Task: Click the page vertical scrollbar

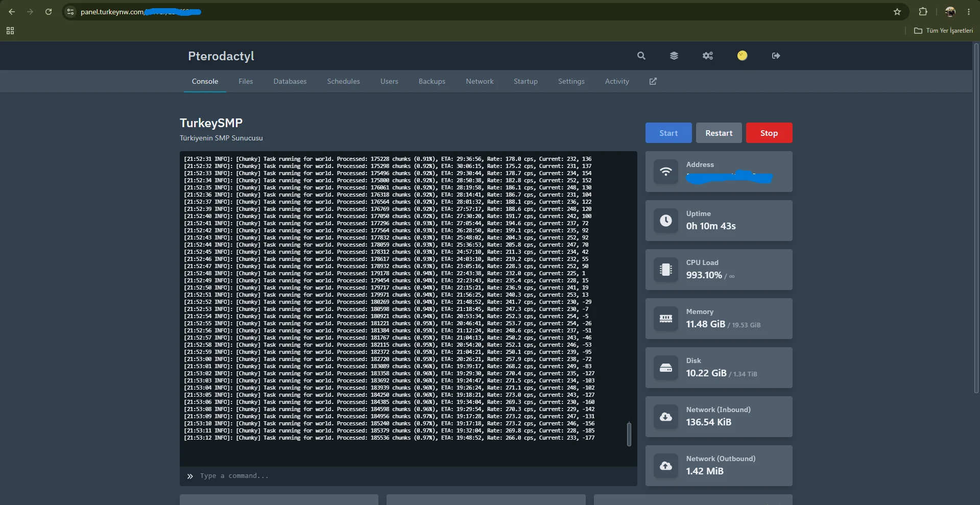Action: (x=976, y=219)
